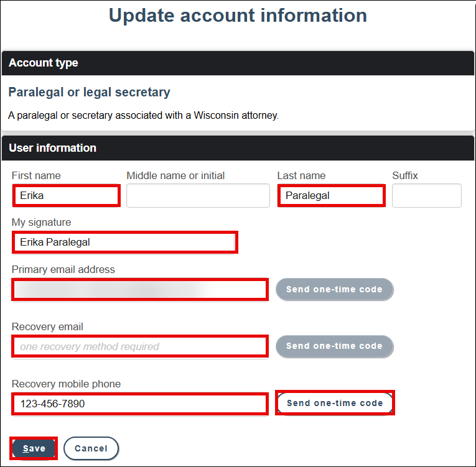Cancel the account information update
The height and width of the screenshot is (467, 476).
(91, 448)
